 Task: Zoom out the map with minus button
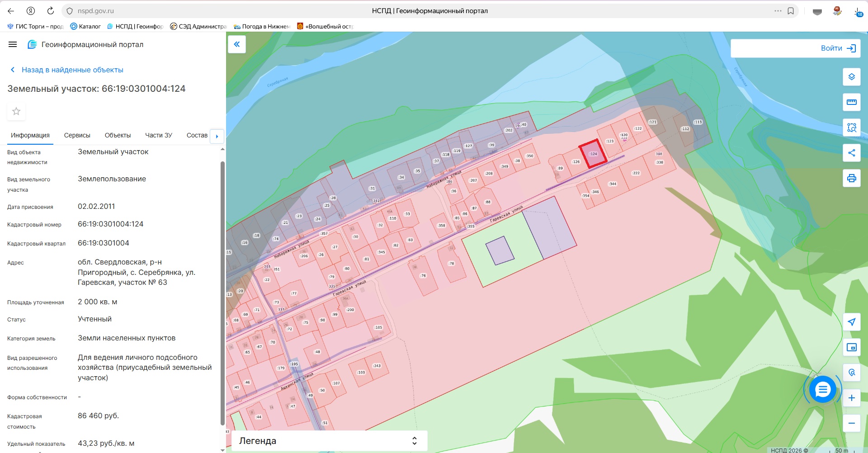pyautogui.click(x=852, y=423)
